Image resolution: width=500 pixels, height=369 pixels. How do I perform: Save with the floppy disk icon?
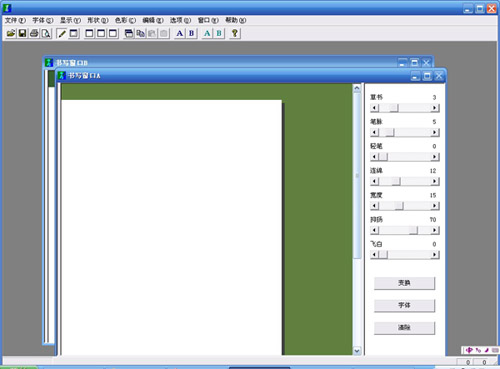click(22, 33)
